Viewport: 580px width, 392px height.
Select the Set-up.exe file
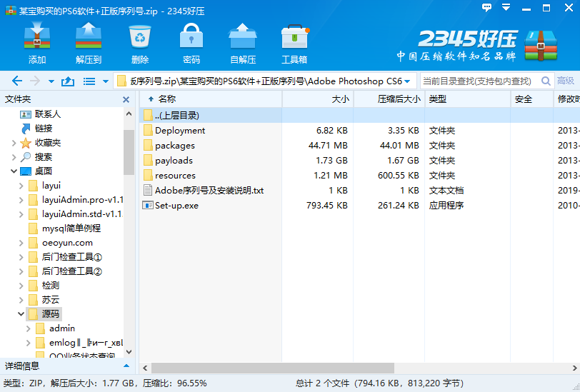click(x=176, y=206)
